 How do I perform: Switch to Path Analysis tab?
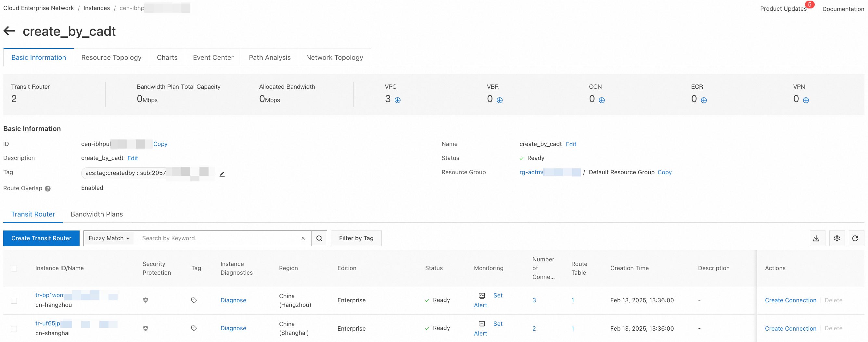coord(270,57)
